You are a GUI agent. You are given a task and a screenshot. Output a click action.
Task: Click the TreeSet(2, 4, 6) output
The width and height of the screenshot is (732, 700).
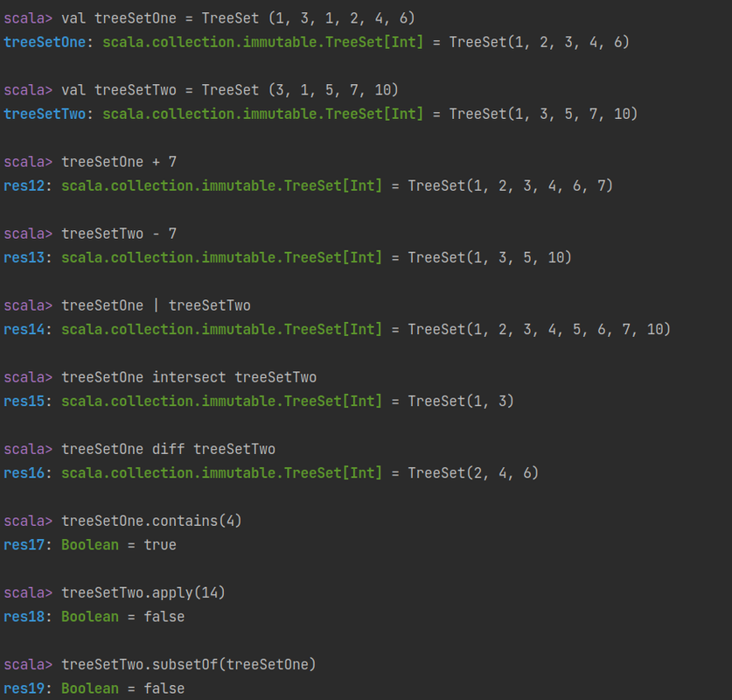tap(473, 473)
